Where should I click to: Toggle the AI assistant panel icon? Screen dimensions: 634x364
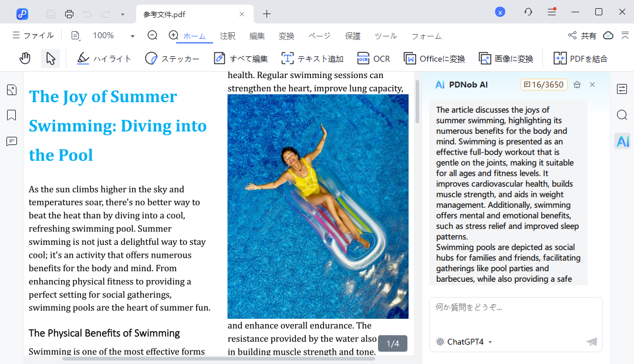click(x=622, y=141)
